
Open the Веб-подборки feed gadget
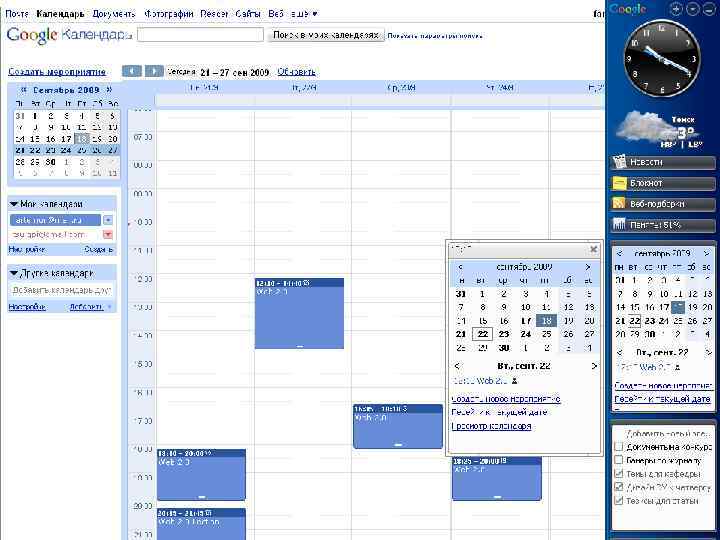tap(663, 204)
